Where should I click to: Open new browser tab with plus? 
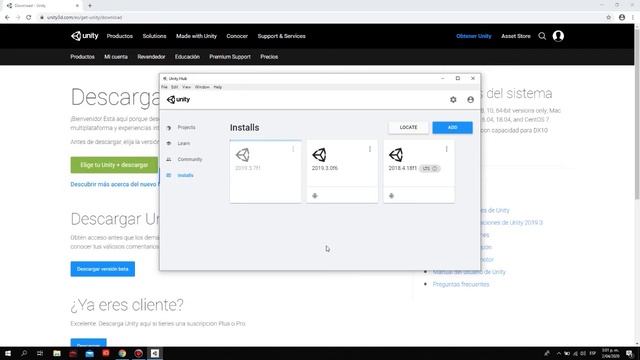point(90,6)
